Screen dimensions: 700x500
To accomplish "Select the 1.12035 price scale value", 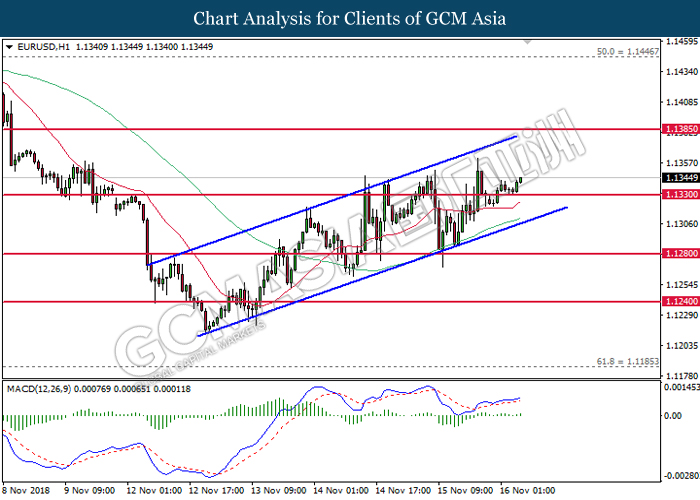I will click(x=682, y=346).
